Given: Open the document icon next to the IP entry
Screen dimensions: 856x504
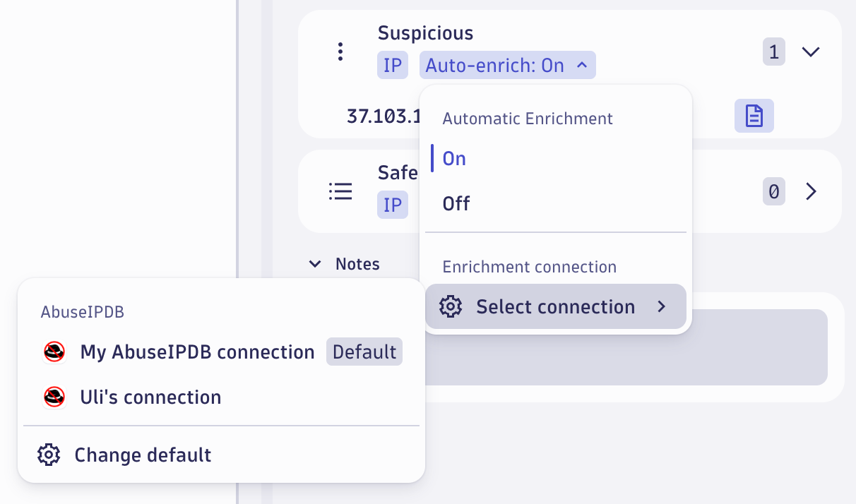Looking at the screenshot, I should coord(754,115).
